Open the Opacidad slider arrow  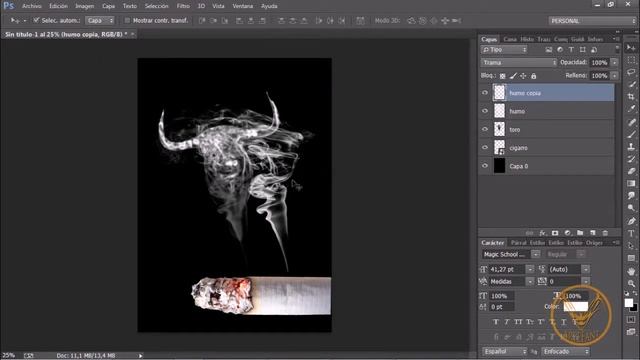(x=615, y=62)
